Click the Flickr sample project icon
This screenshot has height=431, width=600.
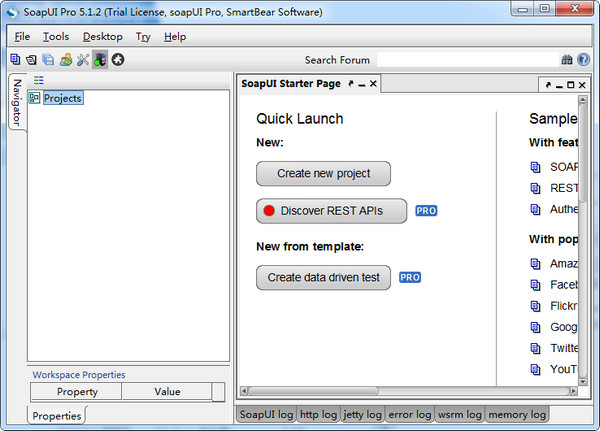(535, 306)
